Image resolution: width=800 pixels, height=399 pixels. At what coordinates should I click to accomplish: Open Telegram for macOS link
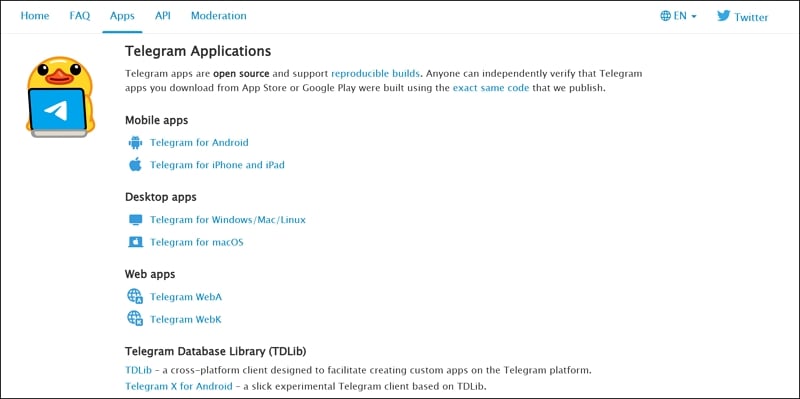196,242
